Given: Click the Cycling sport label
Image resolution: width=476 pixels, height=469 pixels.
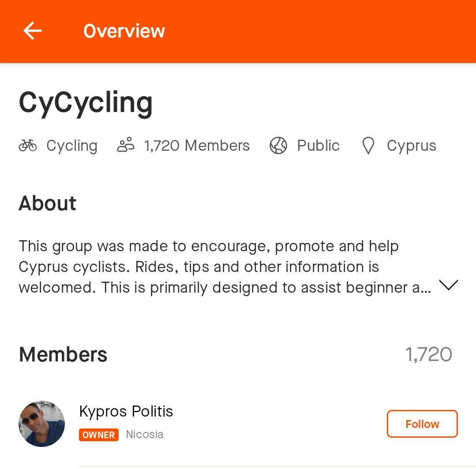Looking at the screenshot, I should [72, 145].
